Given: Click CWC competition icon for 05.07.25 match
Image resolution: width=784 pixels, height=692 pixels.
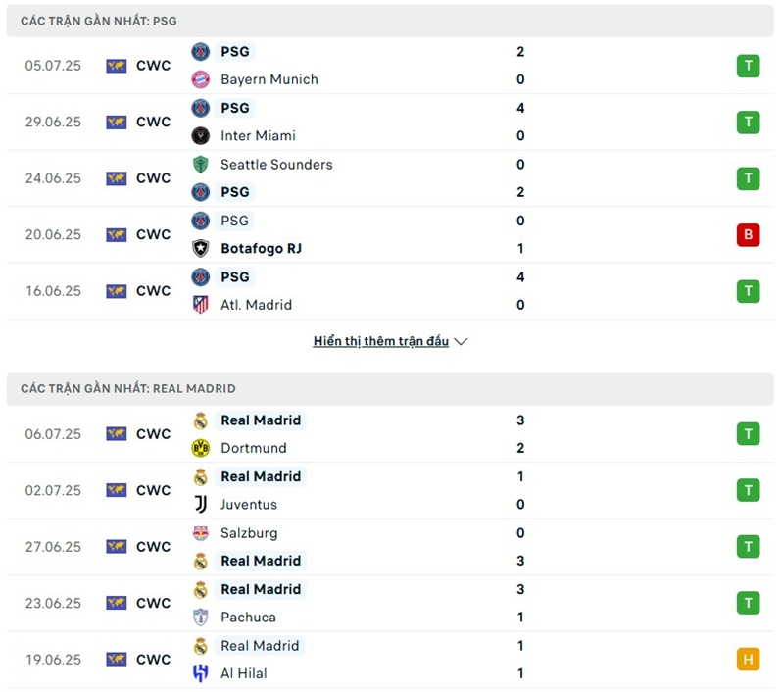Looking at the screenshot, I should pos(117,67).
